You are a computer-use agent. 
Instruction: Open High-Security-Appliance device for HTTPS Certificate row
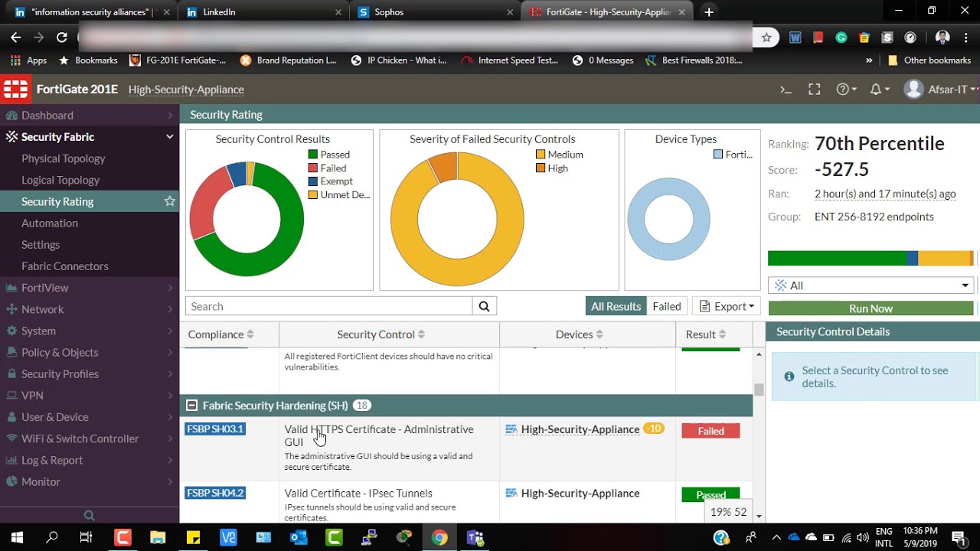pos(580,429)
